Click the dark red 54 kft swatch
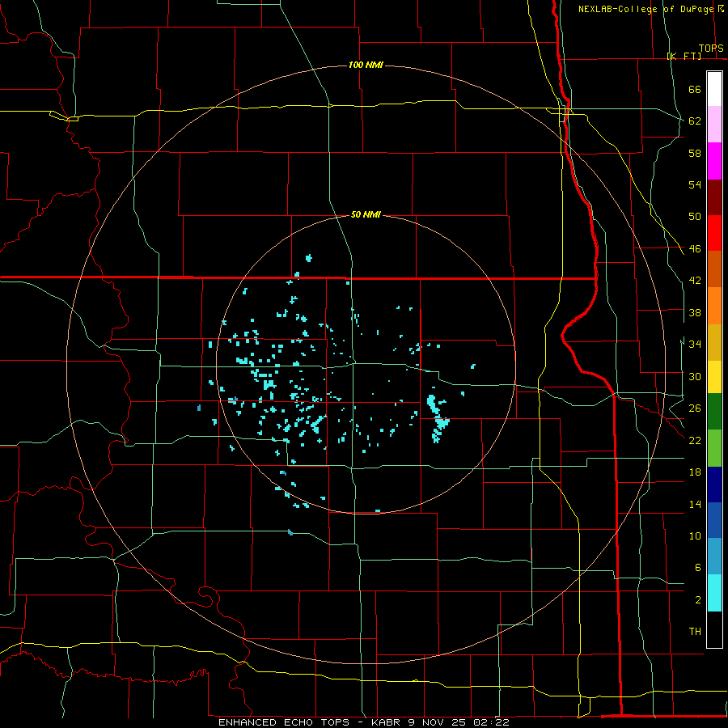The width and height of the screenshot is (728, 728). click(x=714, y=197)
